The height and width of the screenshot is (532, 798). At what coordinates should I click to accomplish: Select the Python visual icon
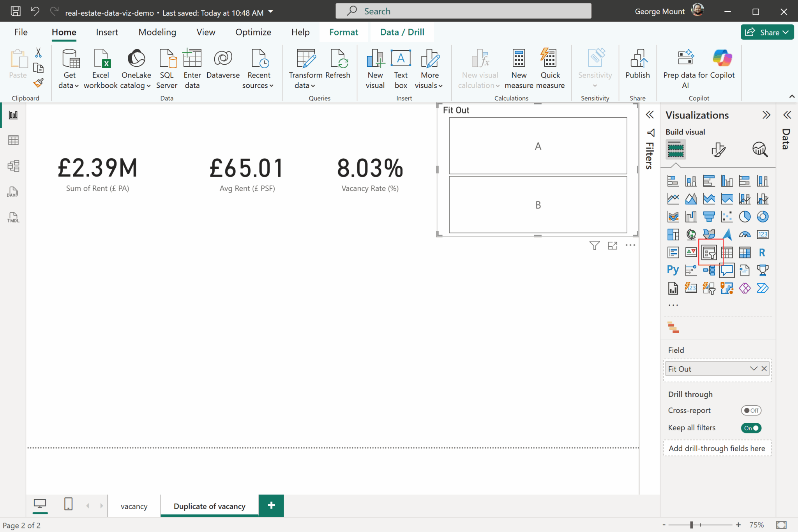pyautogui.click(x=673, y=270)
